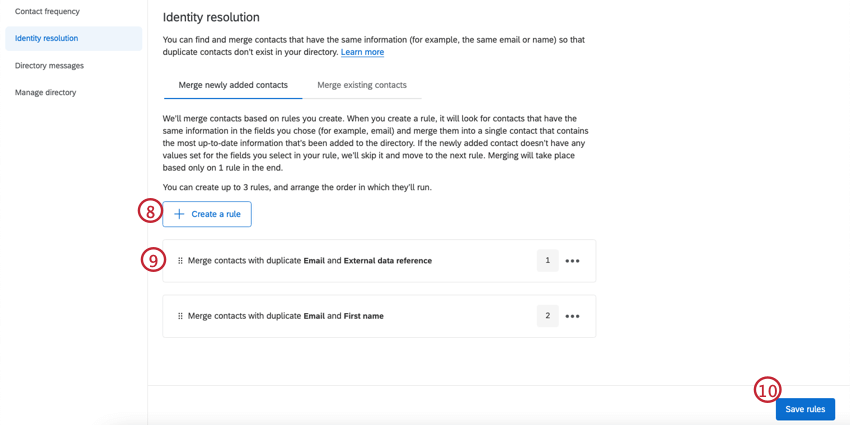The image size is (850, 425).
Task: Open Contact frequency in the sidebar
Action: pyautogui.click(x=47, y=12)
